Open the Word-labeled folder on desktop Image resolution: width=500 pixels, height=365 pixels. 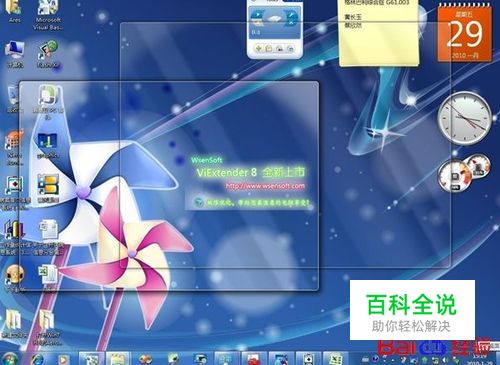(47, 327)
